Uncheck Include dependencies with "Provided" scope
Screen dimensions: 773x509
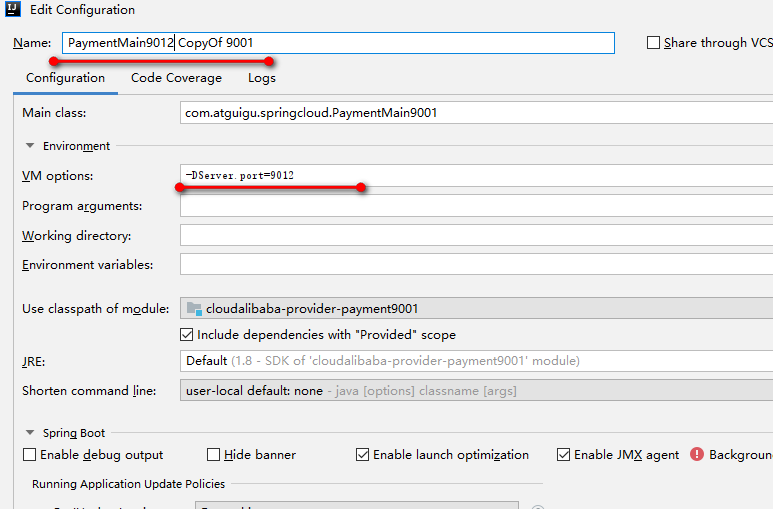point(186,335)
